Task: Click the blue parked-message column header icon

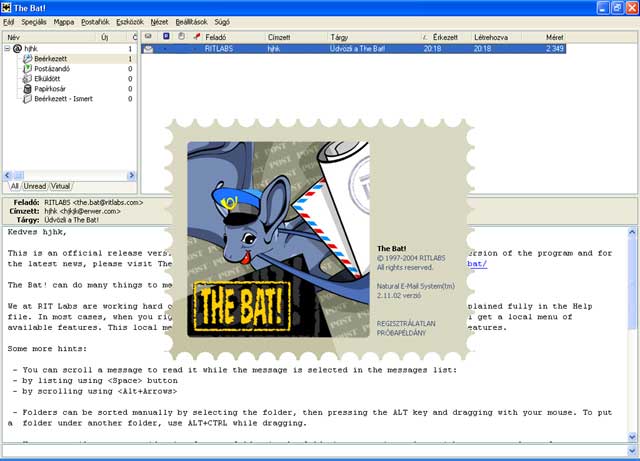Action: 166,36
